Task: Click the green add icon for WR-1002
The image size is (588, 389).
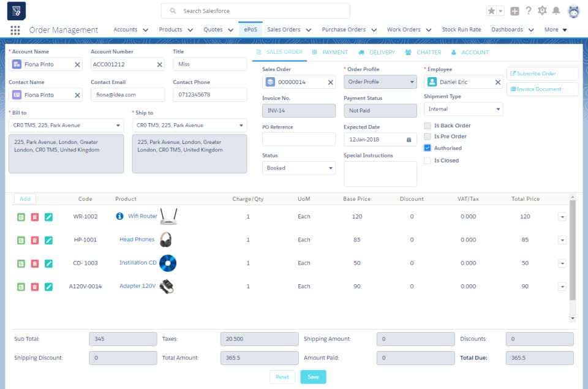Action: (21, 217)
